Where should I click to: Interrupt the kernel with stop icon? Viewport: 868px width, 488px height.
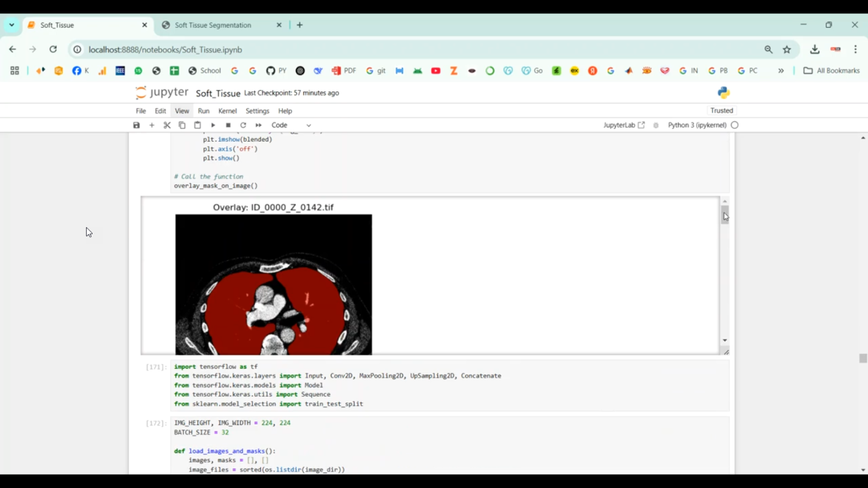pos(228,125)
